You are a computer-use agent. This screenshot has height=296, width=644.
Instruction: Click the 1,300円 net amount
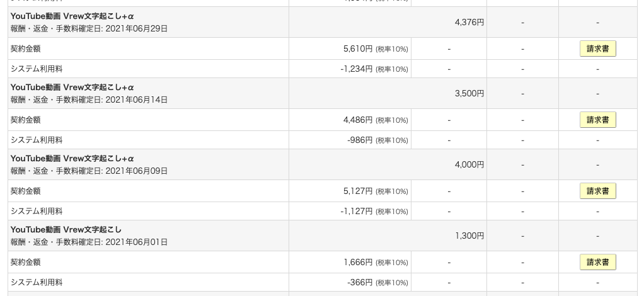(469, 236)
